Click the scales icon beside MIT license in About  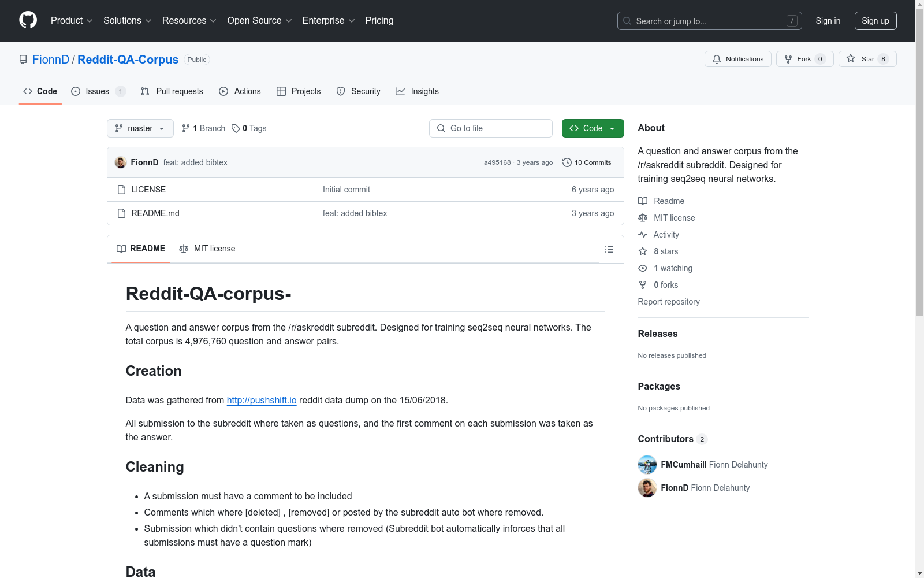click(643, 218)
